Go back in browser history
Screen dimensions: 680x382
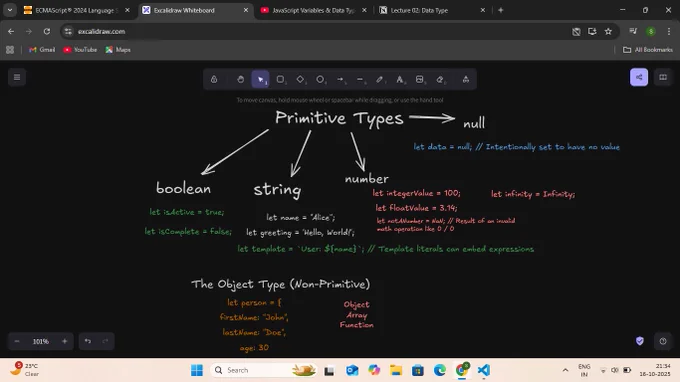pyautogui.click(x=11, y=31)
